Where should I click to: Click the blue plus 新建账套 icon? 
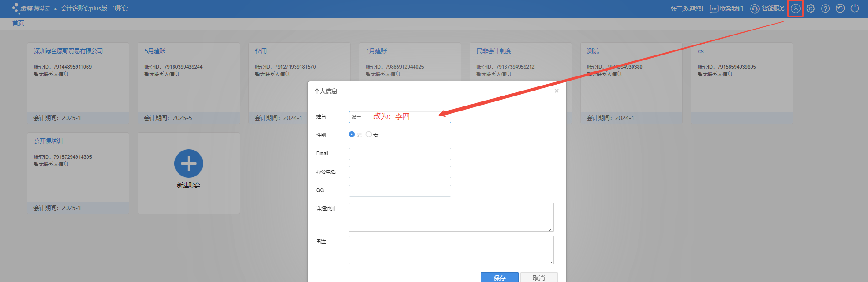189,164
